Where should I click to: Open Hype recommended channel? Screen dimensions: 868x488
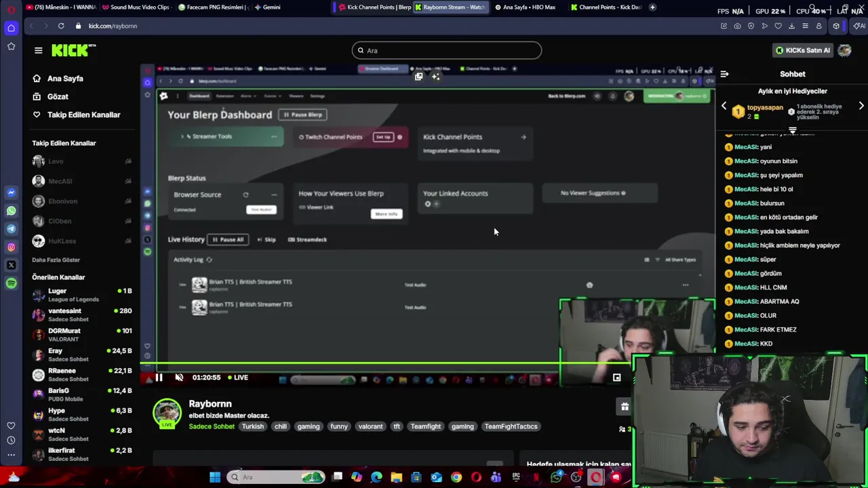tap(81, 415)
